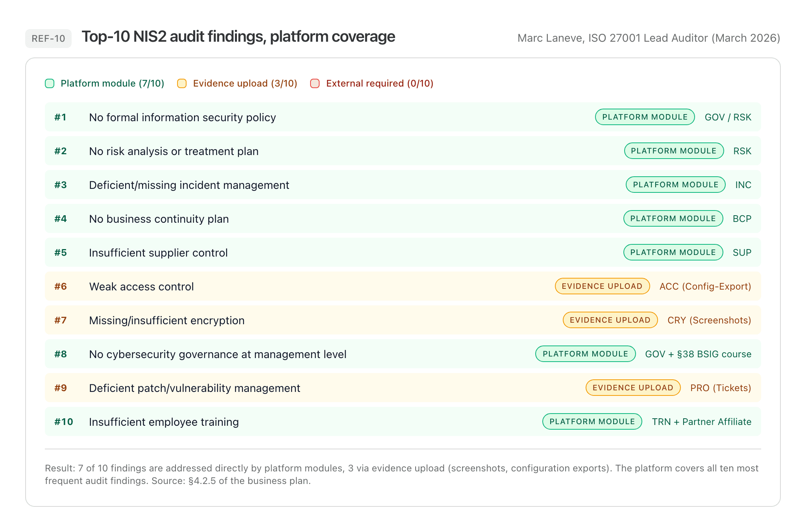Click the '#10' row number

(64, 422)
